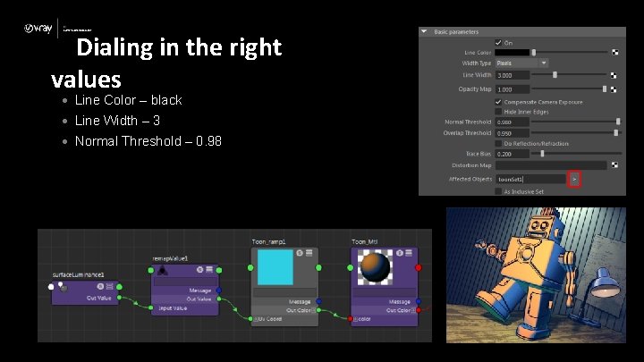Click the surfaceLuminance1 node type icon
This screenshot has height=362, width=644.
(63, 287)
